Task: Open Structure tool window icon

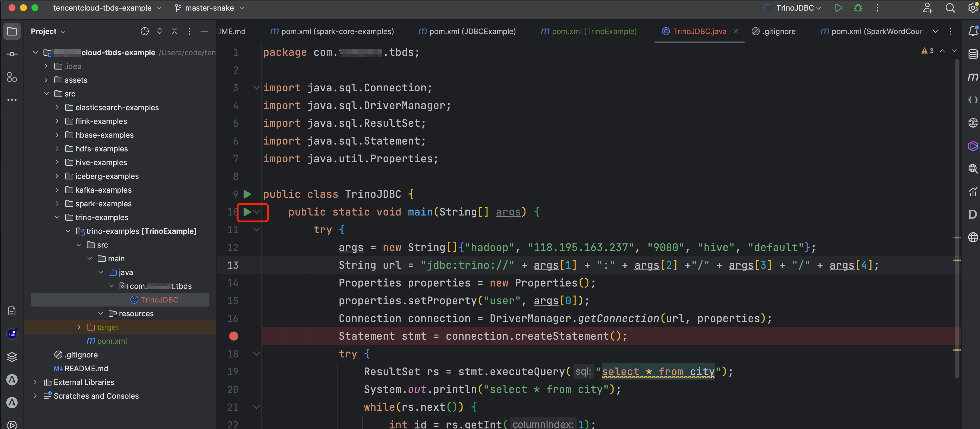Action: tap(12, 77)
